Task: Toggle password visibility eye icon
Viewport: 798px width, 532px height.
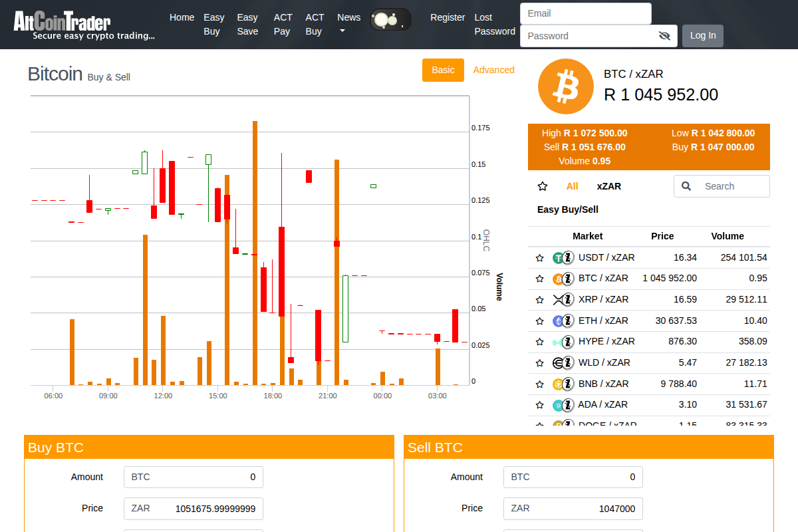Action: pos(664,36)
